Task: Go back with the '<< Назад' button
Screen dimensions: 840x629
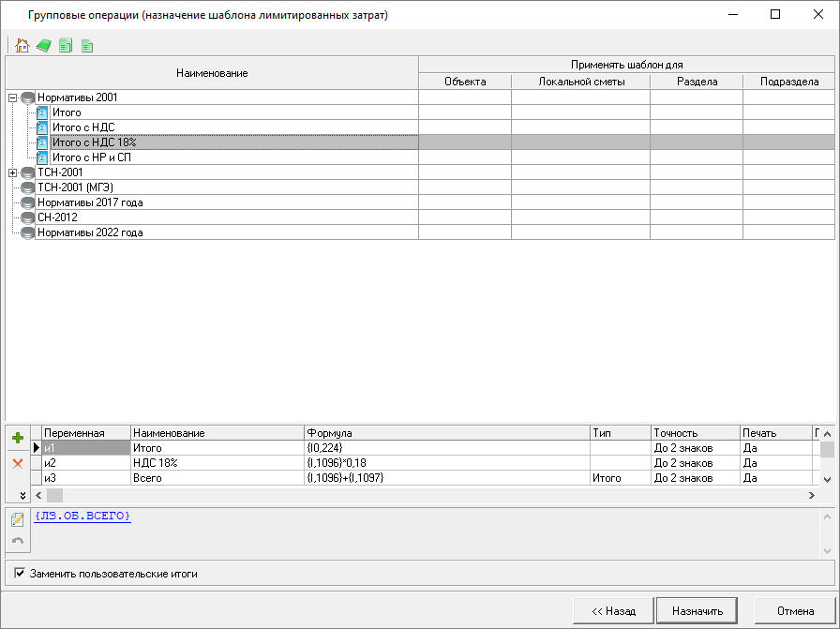Action: [x=613, y=611]
